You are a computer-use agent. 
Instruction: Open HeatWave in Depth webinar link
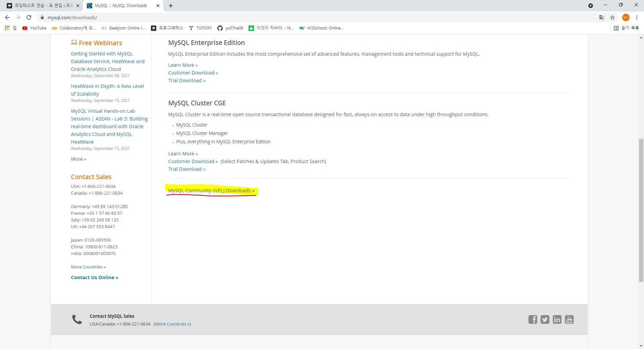[107, 90]
